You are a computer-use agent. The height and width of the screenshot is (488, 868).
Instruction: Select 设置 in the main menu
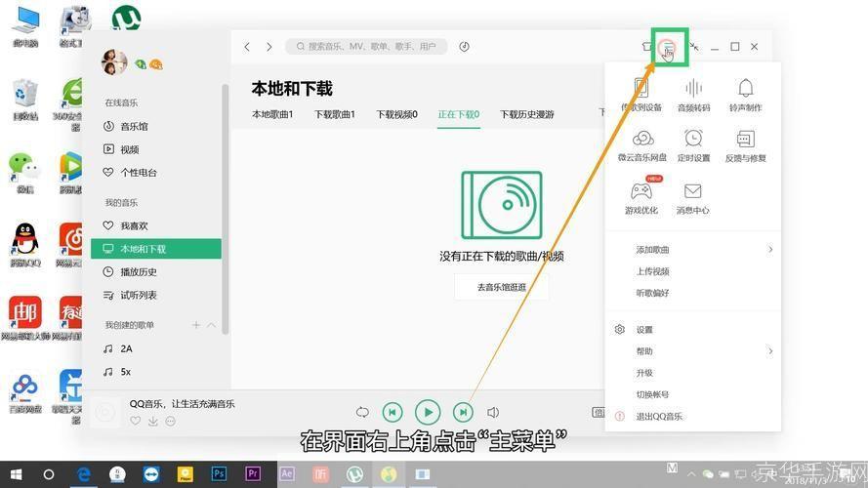[644, 330]
